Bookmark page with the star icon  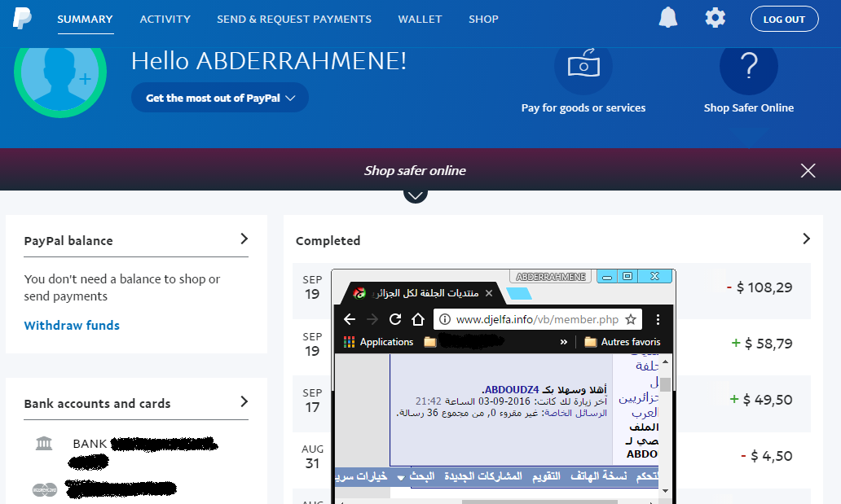(631, 319)
